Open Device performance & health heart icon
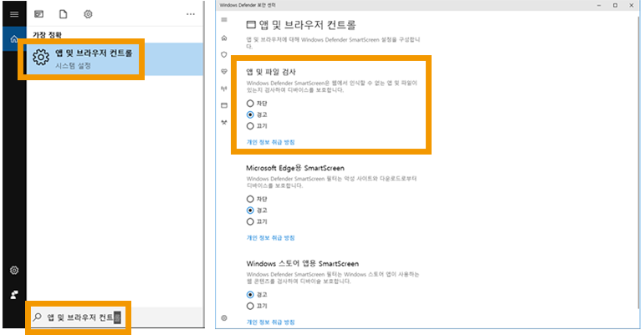644x335 pixels. [x=224, y=71]
